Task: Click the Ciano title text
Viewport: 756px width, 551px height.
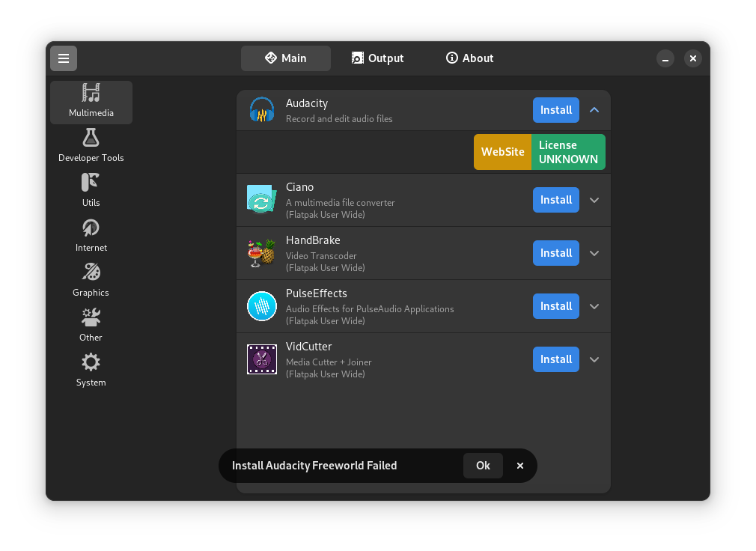Action: pos(299,187)
